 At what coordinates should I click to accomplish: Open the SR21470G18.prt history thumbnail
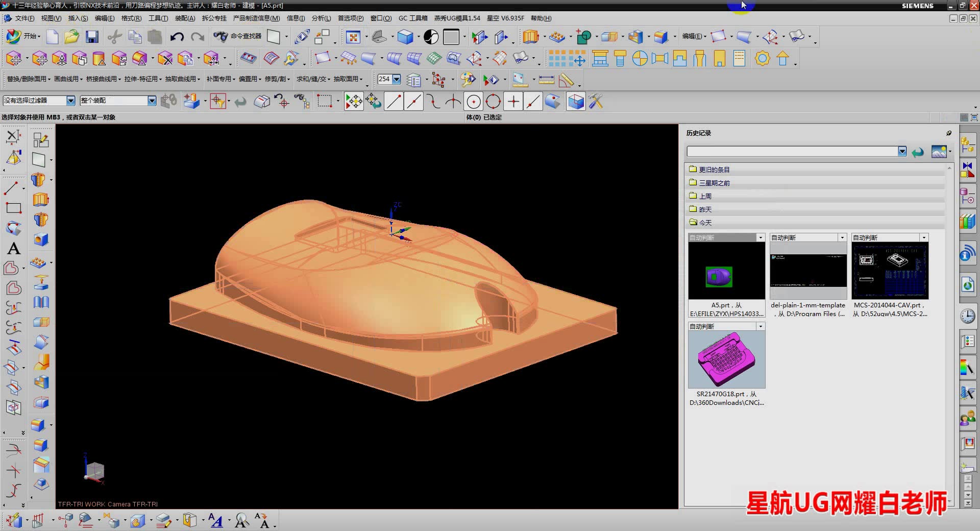(726, 359)
